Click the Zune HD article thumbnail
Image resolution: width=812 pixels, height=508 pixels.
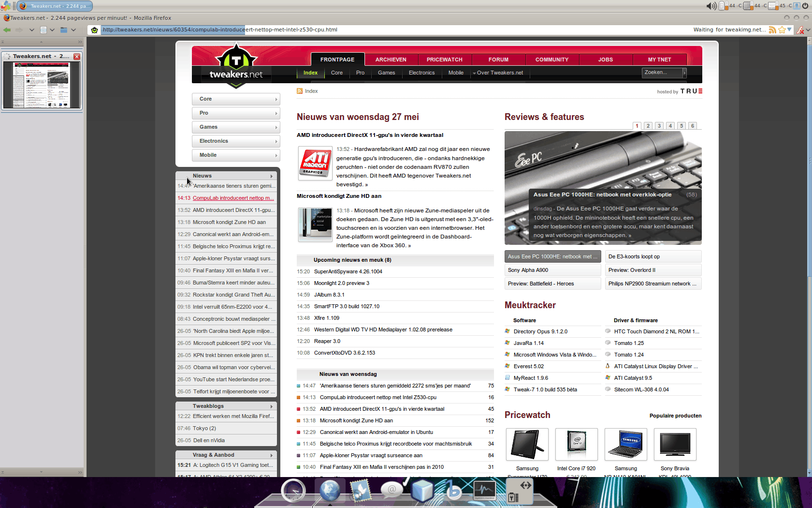pos(315,224)
